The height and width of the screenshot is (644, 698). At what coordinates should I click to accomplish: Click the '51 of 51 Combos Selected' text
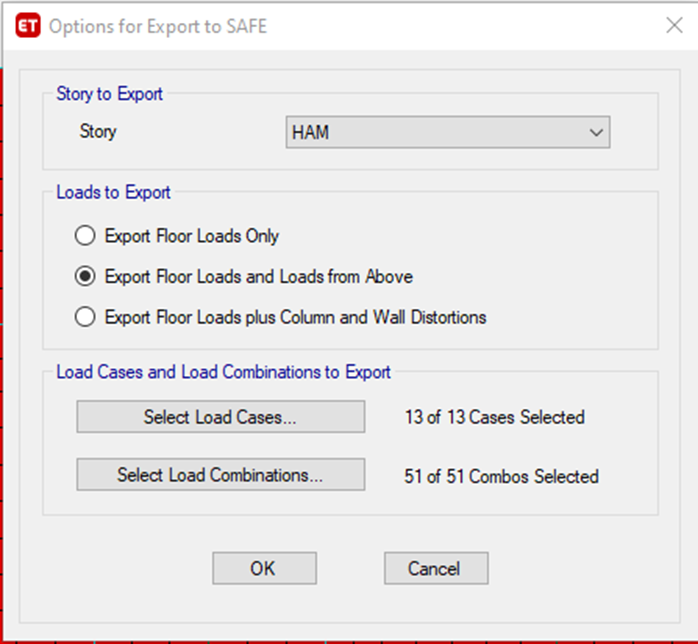click(501, 476)
